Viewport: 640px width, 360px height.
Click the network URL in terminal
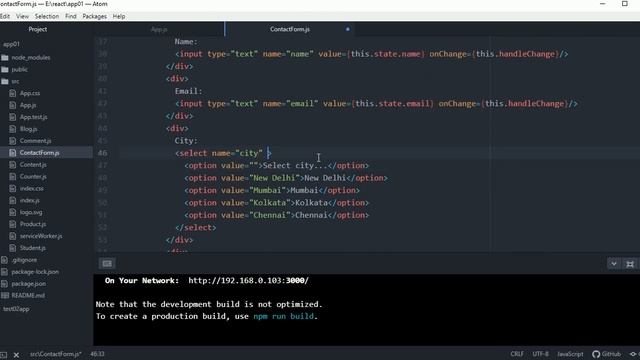point(248,281)
